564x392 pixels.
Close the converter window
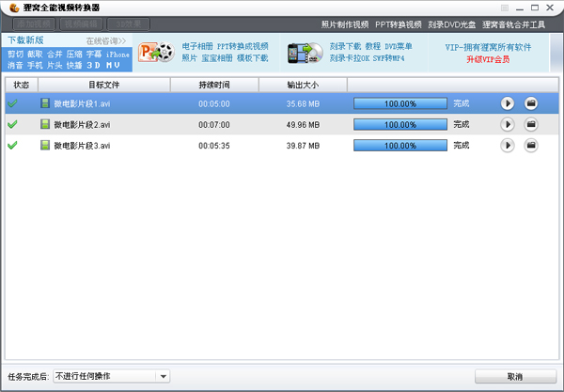(550, 8)
